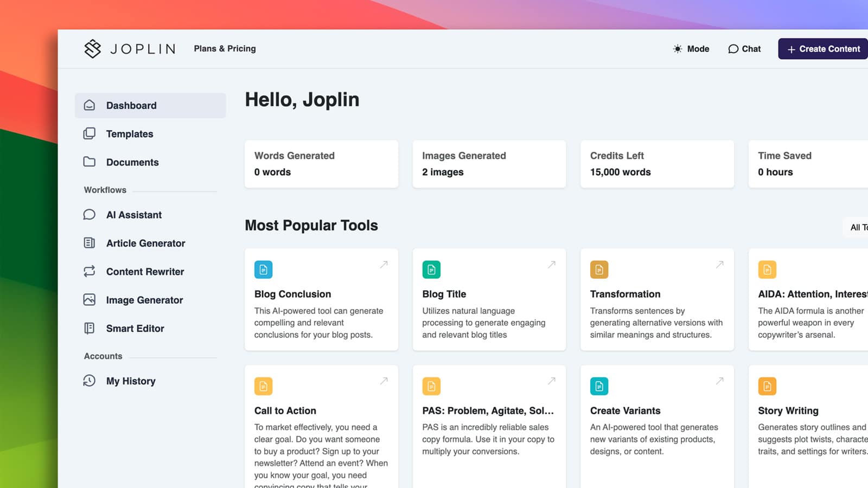
Task: Click the Words Generated stat card
Action: coord(321,164)
